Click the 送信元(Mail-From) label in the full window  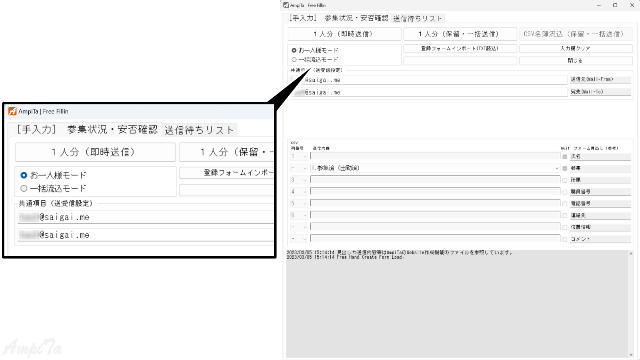[x=600, y=80]
